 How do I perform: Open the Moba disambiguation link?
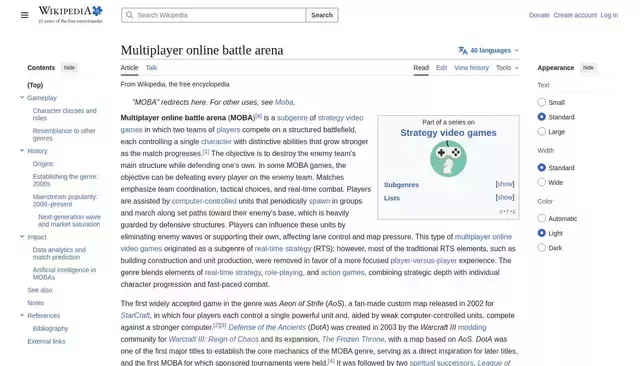pyautogui.click(x=284, y=102)
